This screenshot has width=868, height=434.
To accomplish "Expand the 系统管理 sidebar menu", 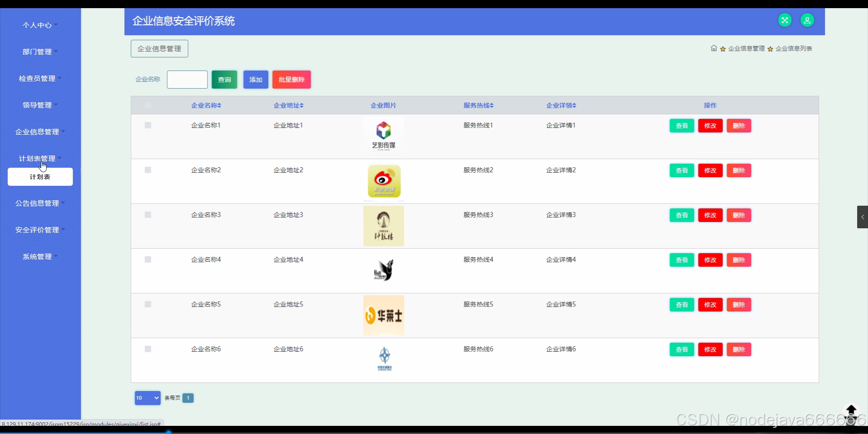I will click(x=40, y=257).
